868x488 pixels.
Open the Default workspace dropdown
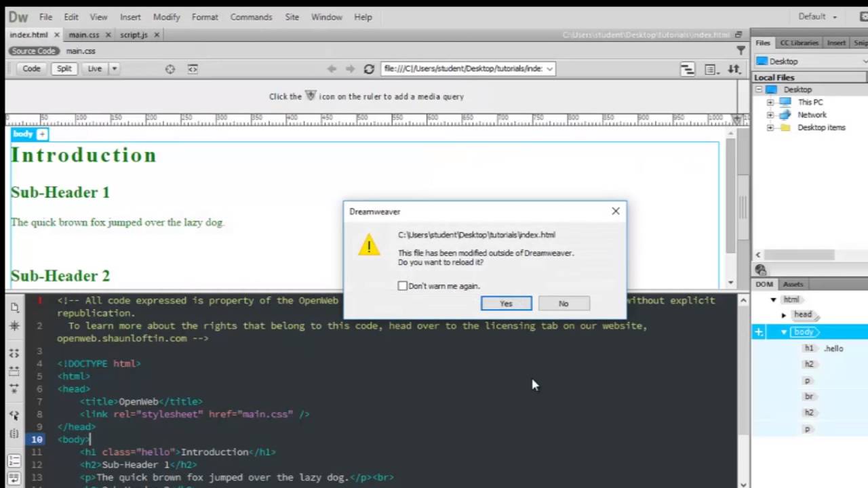816,16
